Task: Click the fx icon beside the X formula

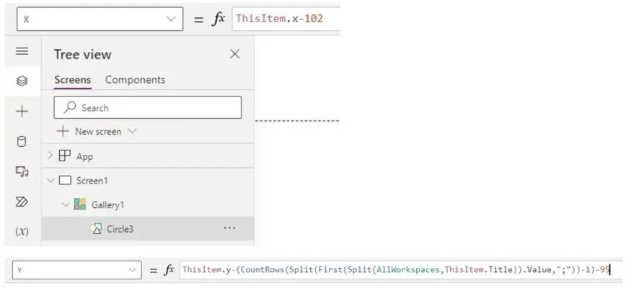Action: [x=219, y=19]
